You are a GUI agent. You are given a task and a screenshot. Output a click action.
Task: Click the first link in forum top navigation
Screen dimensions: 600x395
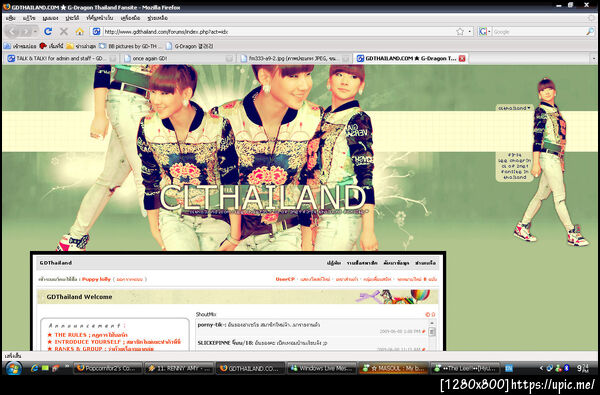pos(334,263)
